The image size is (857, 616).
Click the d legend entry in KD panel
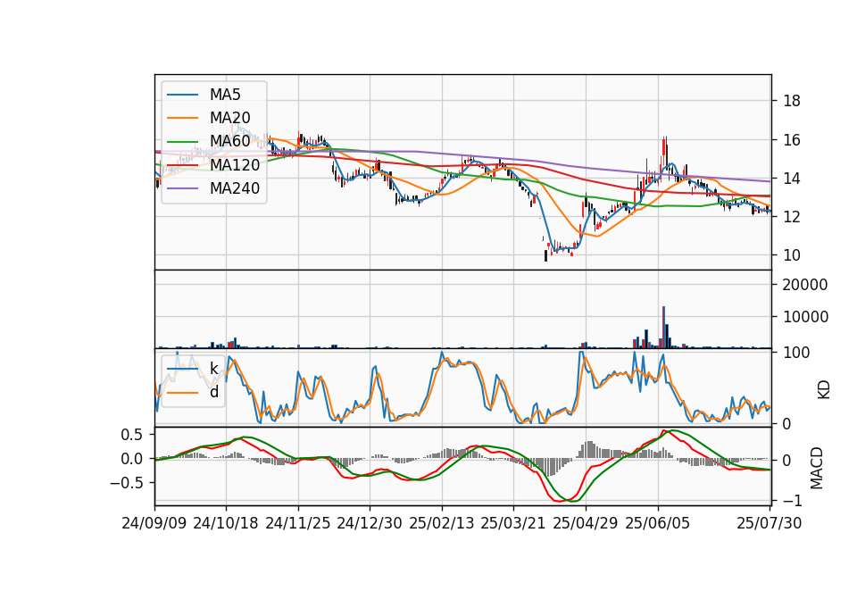click(x=214, y=392)
